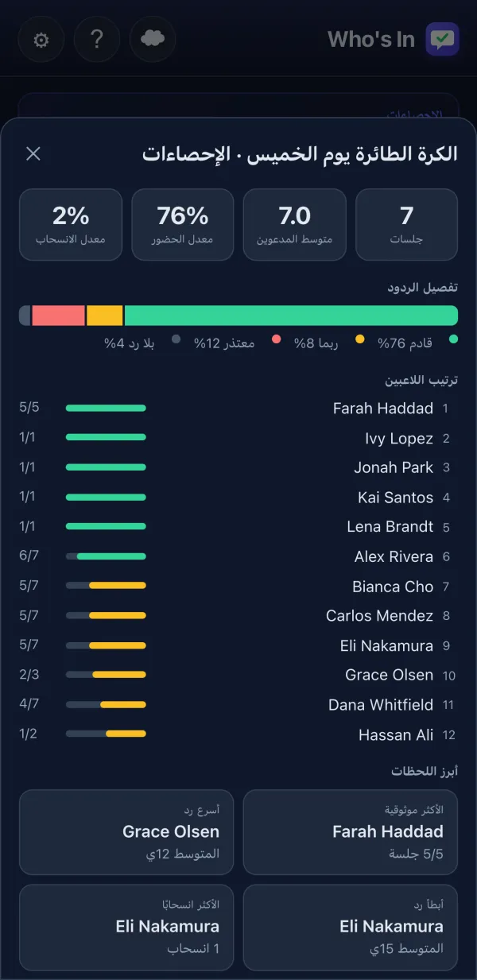Screen dimensions: 477x980
Task: Open the most reliable Farah Haddad card
Action: tap(351, 832)
